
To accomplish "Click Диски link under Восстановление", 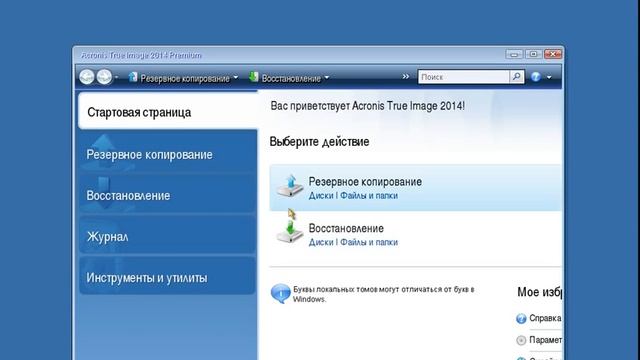I will (321, 242).
